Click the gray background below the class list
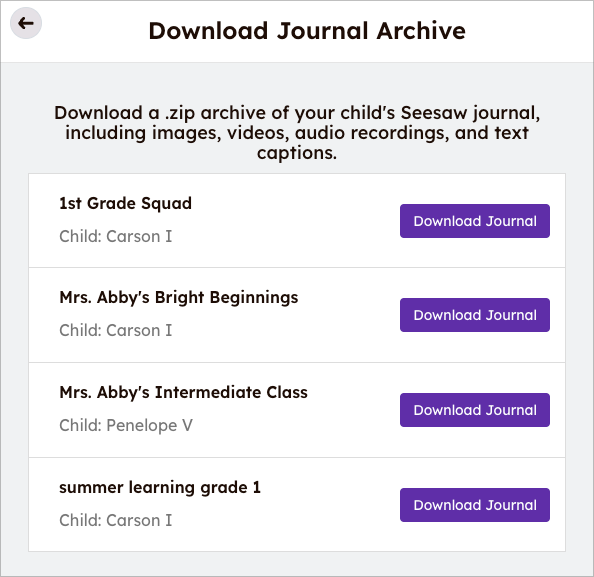This screenshot has width=594, height=577. tap(297, 564)
